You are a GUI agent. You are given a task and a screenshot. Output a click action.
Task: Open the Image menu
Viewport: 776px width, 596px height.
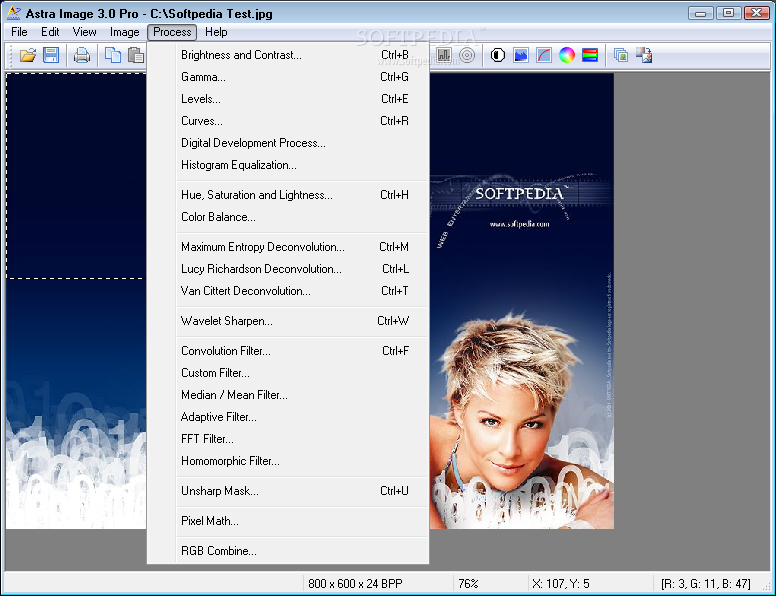(x=124, y=32)
